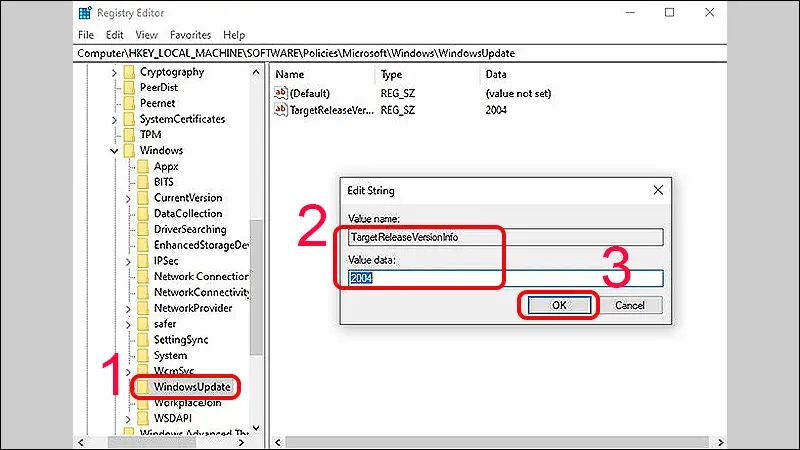Expand the CurrentVersion key node
This screenshot has height=450, width=800.
[128, 198]
